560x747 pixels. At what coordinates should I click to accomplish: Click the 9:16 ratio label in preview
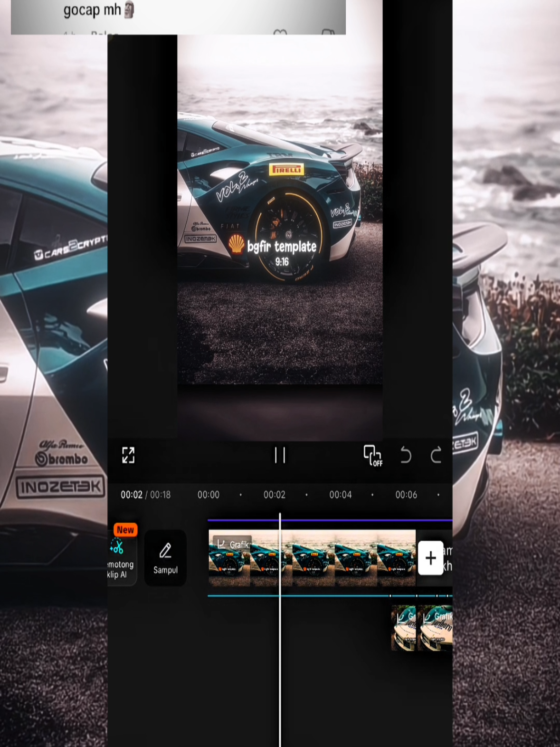(x=282, y=262)
